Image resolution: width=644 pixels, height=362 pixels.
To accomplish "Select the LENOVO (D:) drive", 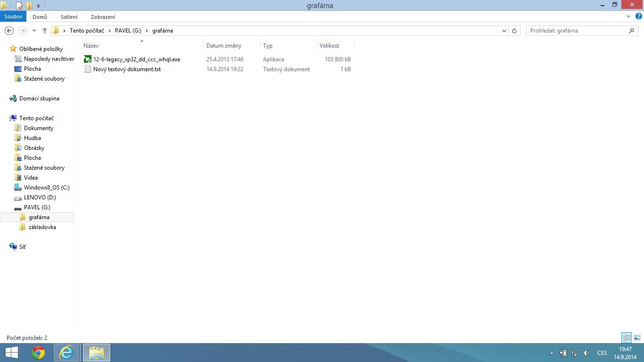I will pyautogui.click(x=40, y=197).
